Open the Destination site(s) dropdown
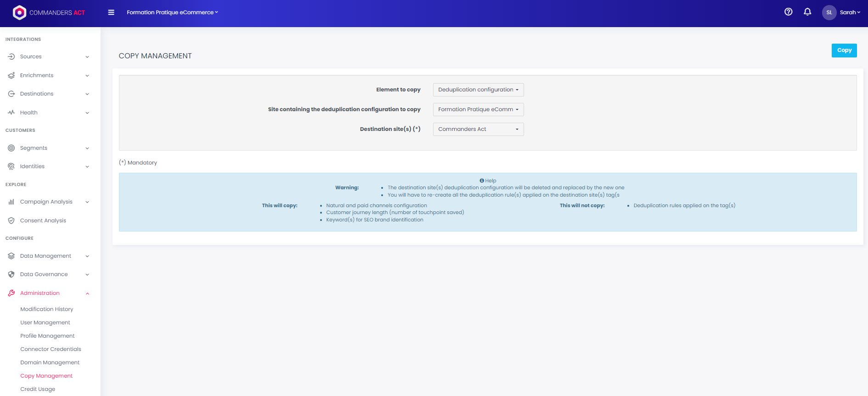The height and width of the screenshot is (396, 868). 478,129
